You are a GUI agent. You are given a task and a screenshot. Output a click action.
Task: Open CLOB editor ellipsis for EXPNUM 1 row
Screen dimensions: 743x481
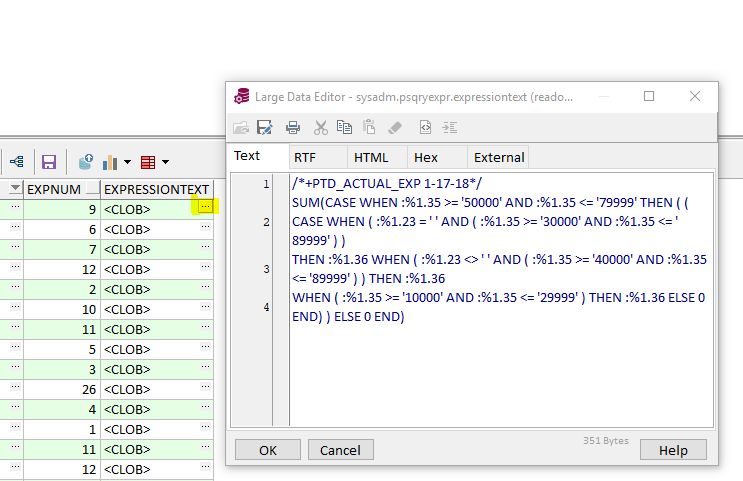pyautogui.click(x=205, y=427)
